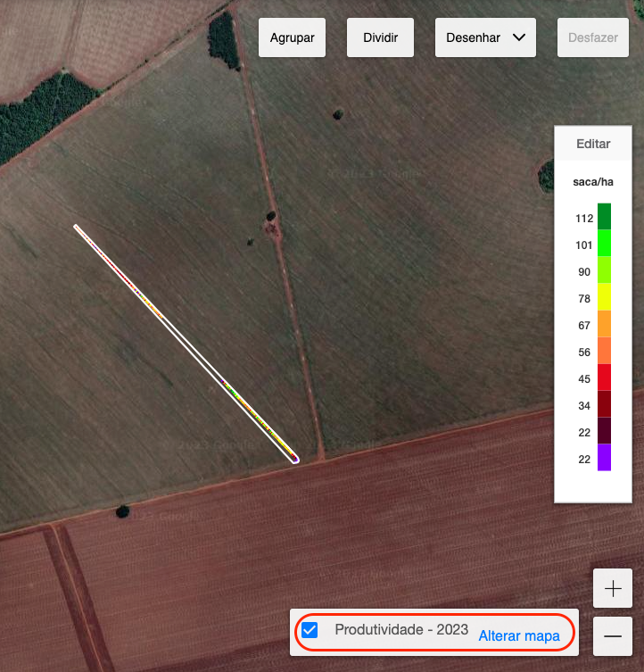Click the zoom out minus icon
Screen dimensions: 644x672
(612, 636)
